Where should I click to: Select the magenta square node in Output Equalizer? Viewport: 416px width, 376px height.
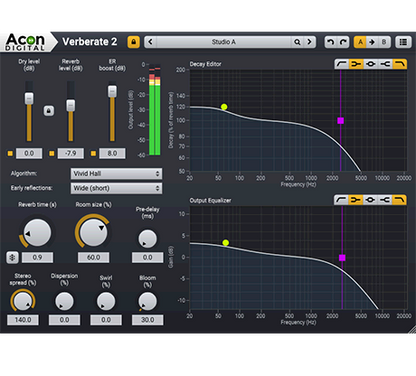point(342,258)
